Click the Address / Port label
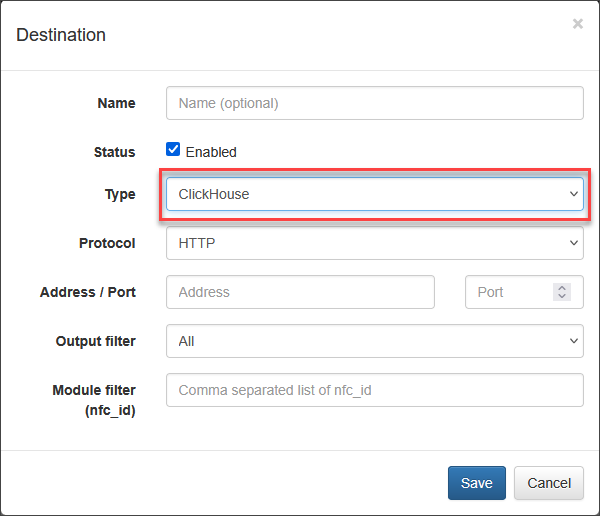Image resolution: width=600 pixels, height=516 pixels. [88, 292]
